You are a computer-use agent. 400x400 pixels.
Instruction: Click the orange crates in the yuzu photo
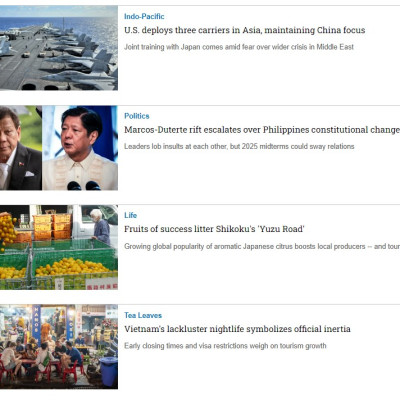[52, 227]
